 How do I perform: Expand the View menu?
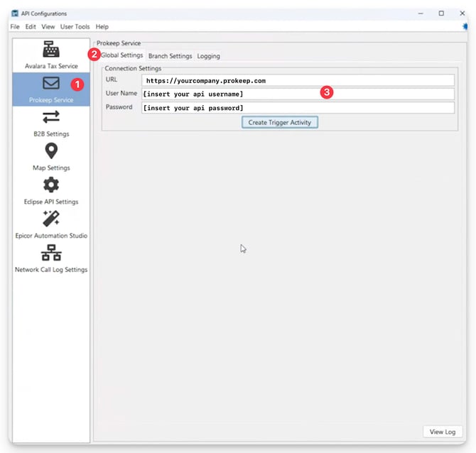(x=48, y=26)
